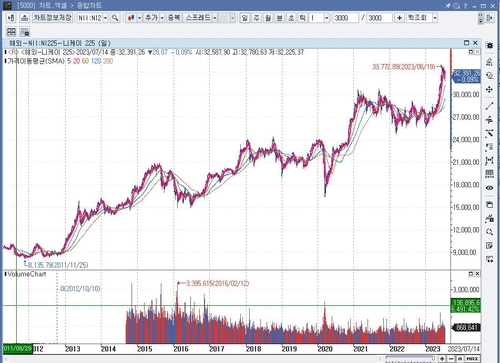This screenshot has height=363, width=500.
Task: Open the interval value dropdown showing 1
Action: point(327,18)
